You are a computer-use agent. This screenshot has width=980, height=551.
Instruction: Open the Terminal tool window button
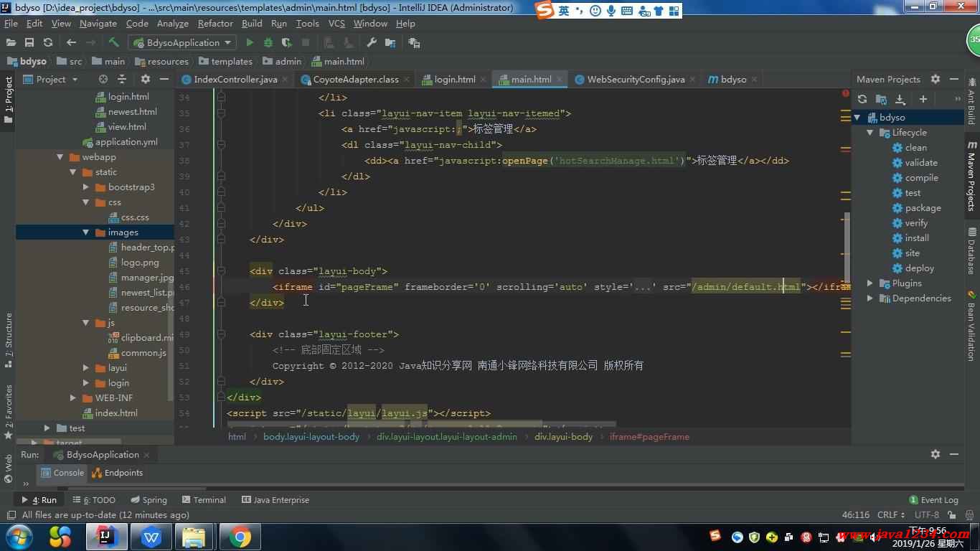tap(204, 500)
